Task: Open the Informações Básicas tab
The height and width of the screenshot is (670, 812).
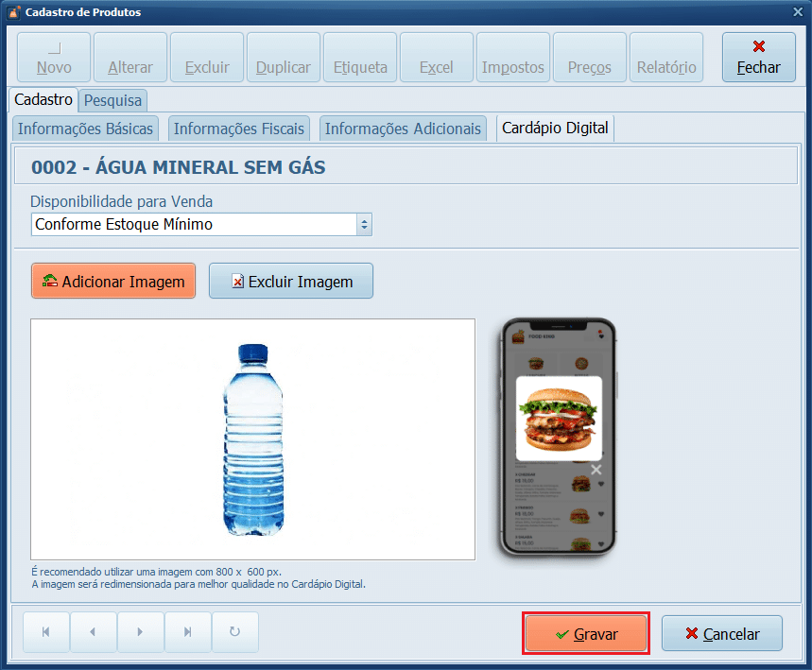Action: pyautogui.click(x=85, y=129)
